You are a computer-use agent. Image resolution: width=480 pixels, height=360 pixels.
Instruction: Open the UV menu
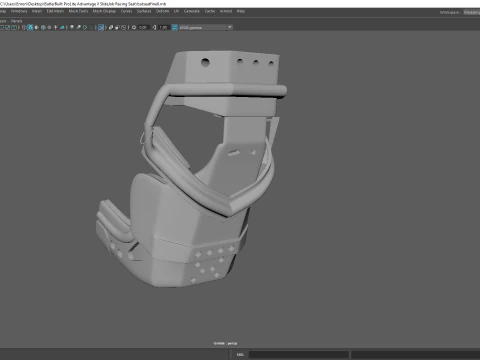176,11
